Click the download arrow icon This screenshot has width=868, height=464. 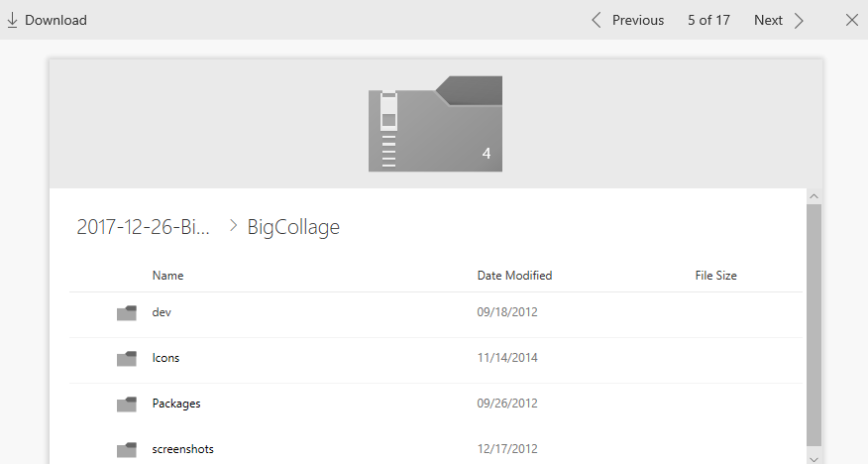coord(13,20)
